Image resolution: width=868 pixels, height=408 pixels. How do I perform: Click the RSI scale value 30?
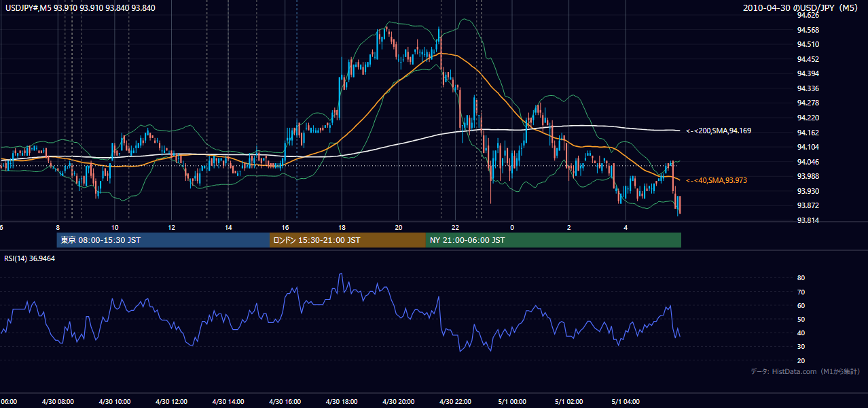[x=801, y=347]
